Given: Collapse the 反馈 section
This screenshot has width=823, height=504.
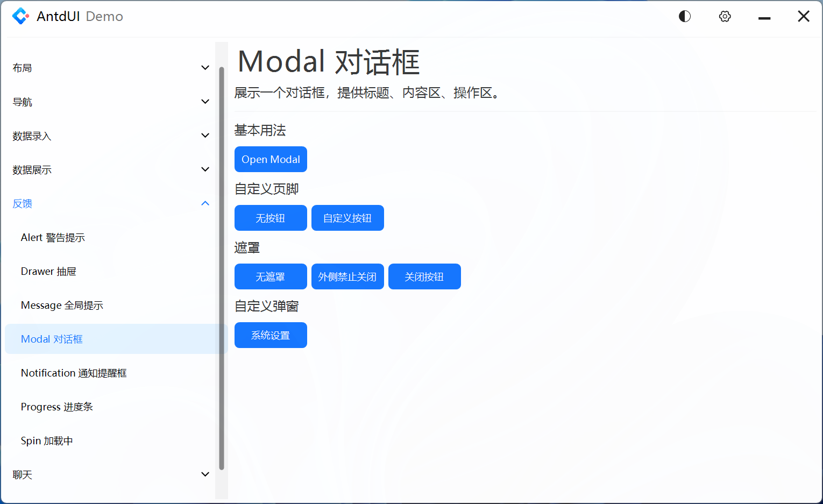Looking at the screenshot, I should click(108, 203).
